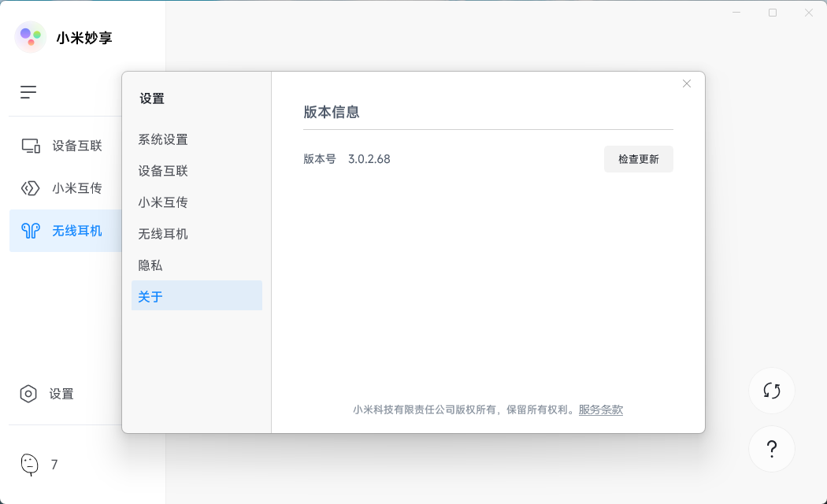Click the 检查更新 update check button
The height and width of the screenshot is (504, 827).
pyautogui.click(x=638, y=158)
